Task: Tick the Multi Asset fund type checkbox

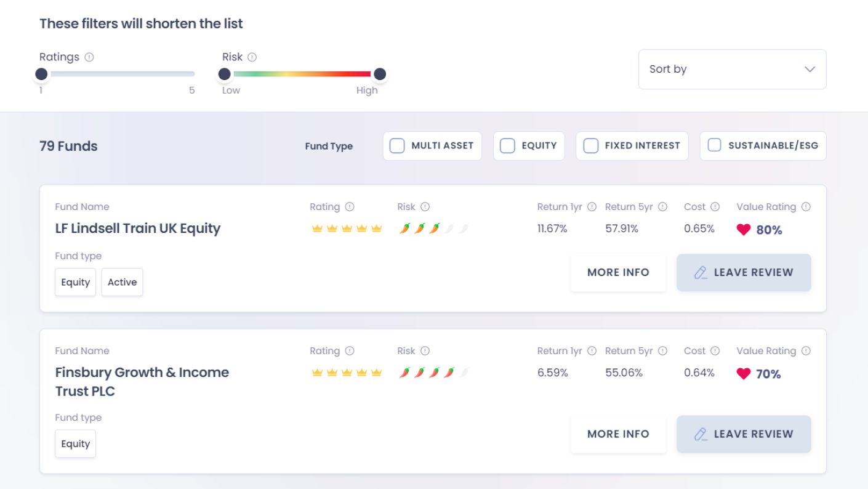Action: 397,146
